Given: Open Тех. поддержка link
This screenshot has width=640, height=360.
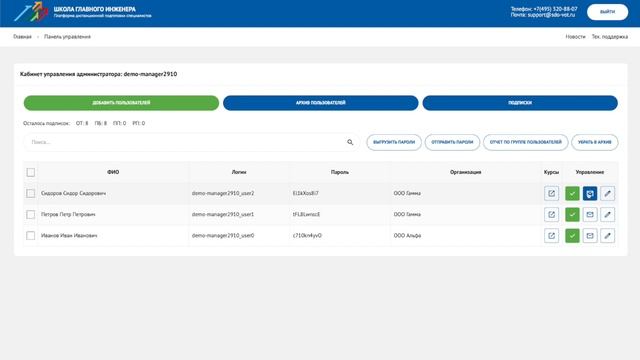Looking at the screenshot, I should [x=610, y=37].
